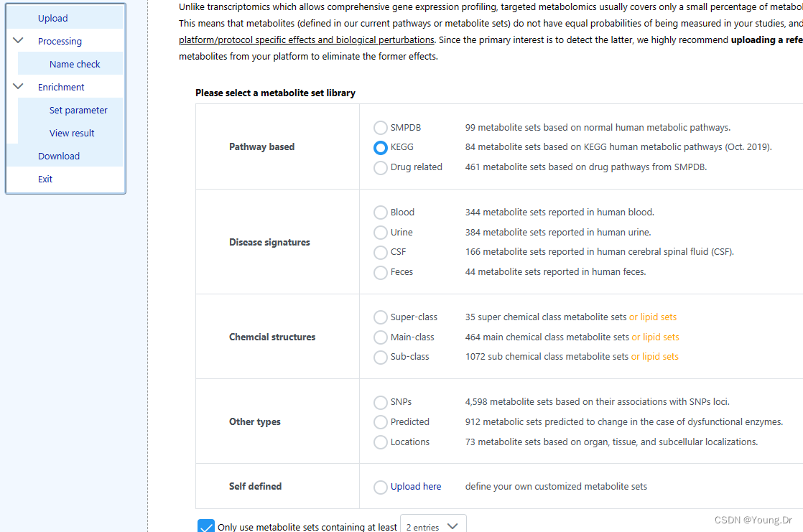Pick the Urine metabolite set library
The height and width of the screenshot is (532, 803).
pos(381,232)
